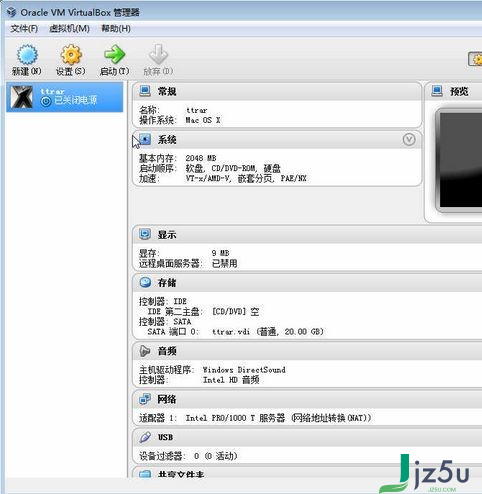Click the 网络 section network icon

click(145, 399)
